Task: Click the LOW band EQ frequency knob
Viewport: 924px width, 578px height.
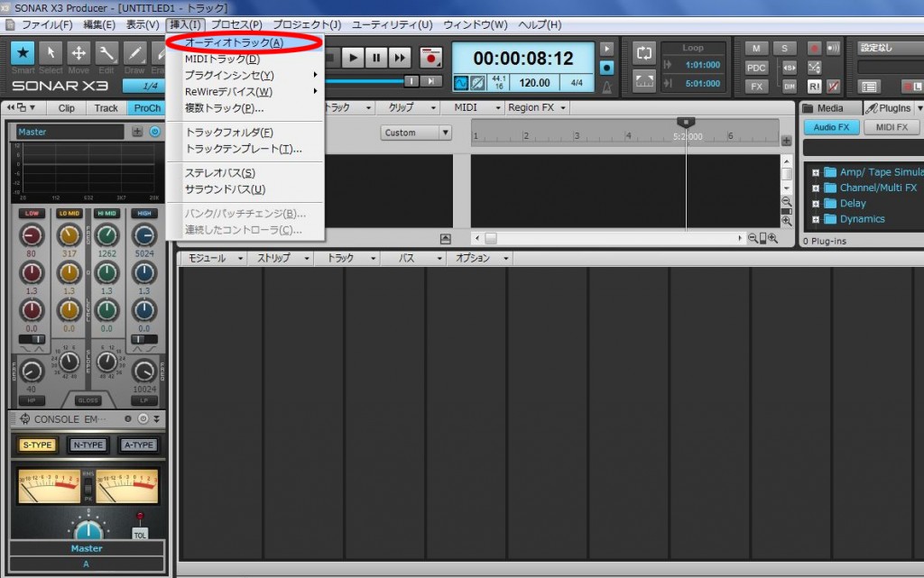Action: [x=32, y=235]
